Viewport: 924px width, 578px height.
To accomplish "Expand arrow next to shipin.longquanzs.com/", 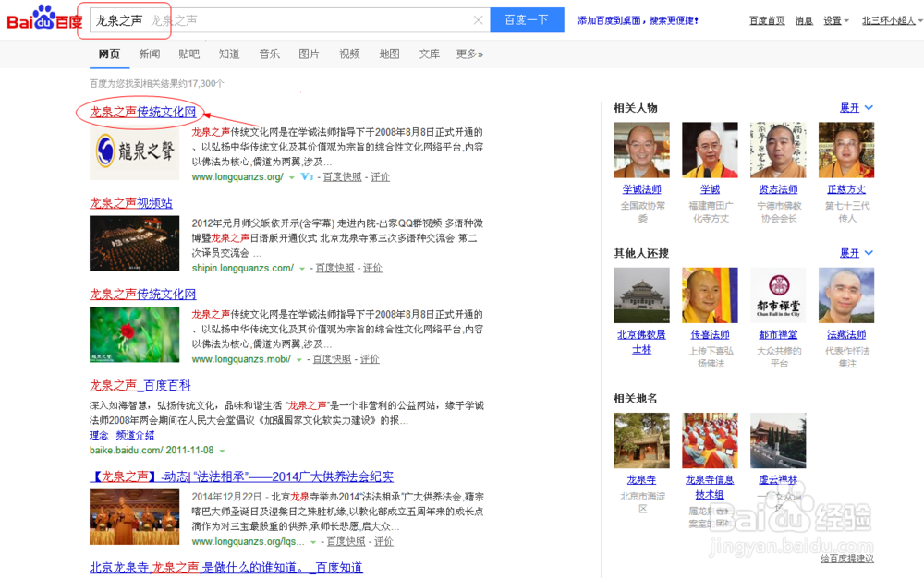I will click(x=302, y=269).
